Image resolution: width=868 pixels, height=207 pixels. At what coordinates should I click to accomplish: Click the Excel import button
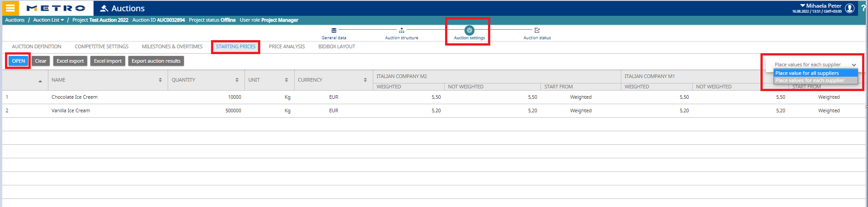click(x=108, y=61)
